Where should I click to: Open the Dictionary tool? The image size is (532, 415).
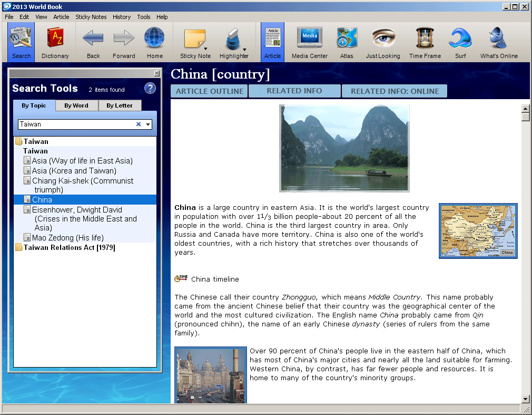point(55,42)
